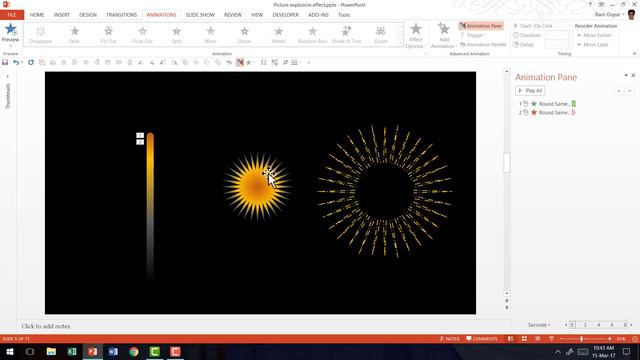Select the Random Bars animation
Image resolution: width=640 pixels, height=360 pixels.
[313, 34]
